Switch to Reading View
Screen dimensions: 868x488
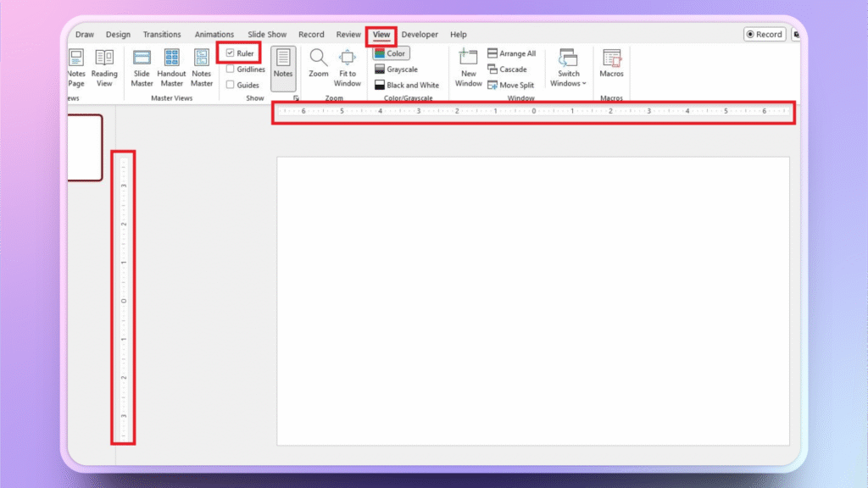[104, 67]
